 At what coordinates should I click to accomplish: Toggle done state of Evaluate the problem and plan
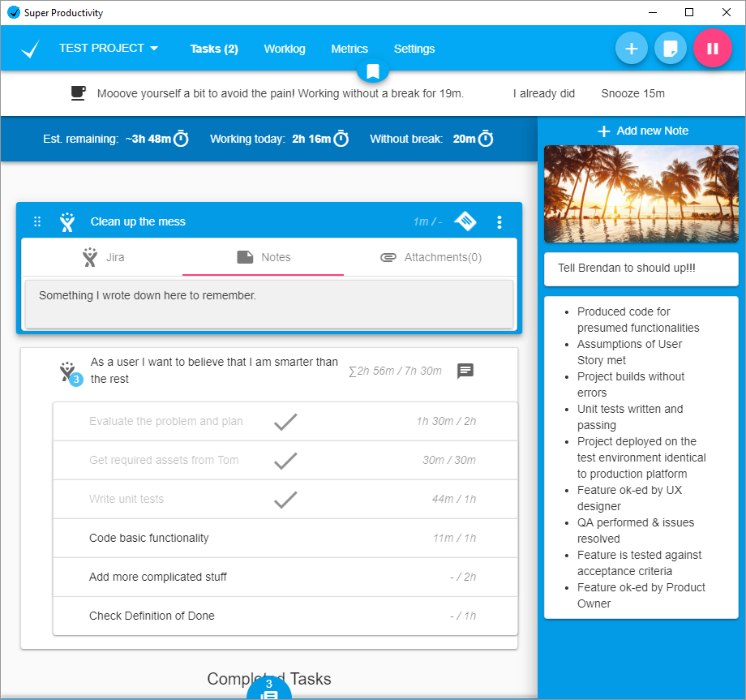(285, 421)
